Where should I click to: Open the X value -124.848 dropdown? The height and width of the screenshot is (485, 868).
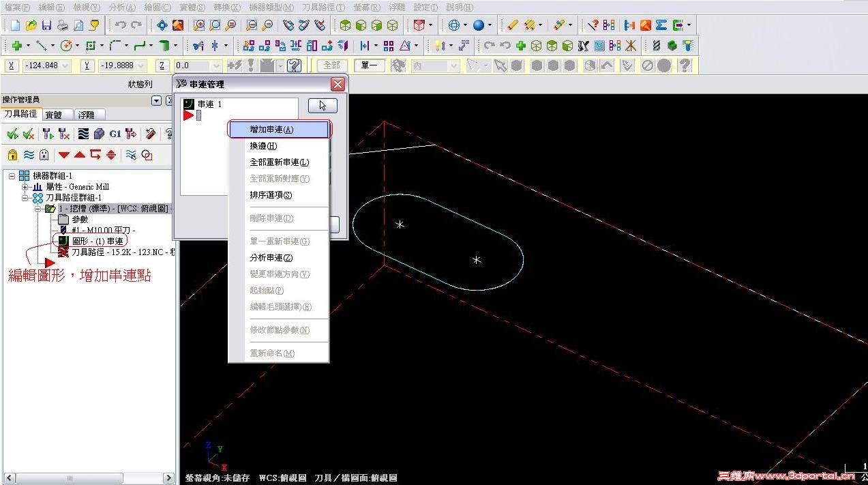tap(65, 65)
